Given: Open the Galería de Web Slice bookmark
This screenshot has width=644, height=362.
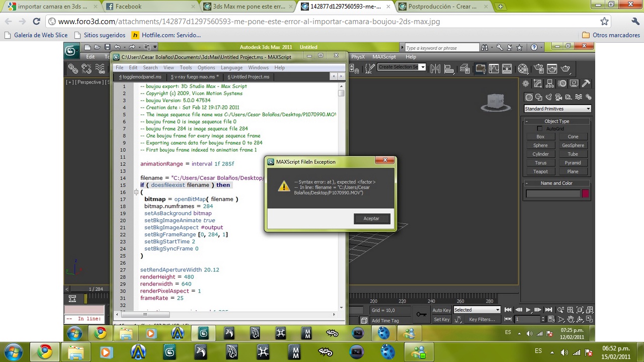Looking at the screenshot, I should pos(36,35).
